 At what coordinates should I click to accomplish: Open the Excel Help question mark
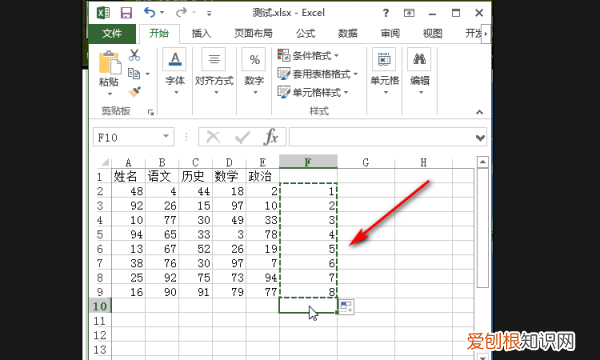[386, 13]
